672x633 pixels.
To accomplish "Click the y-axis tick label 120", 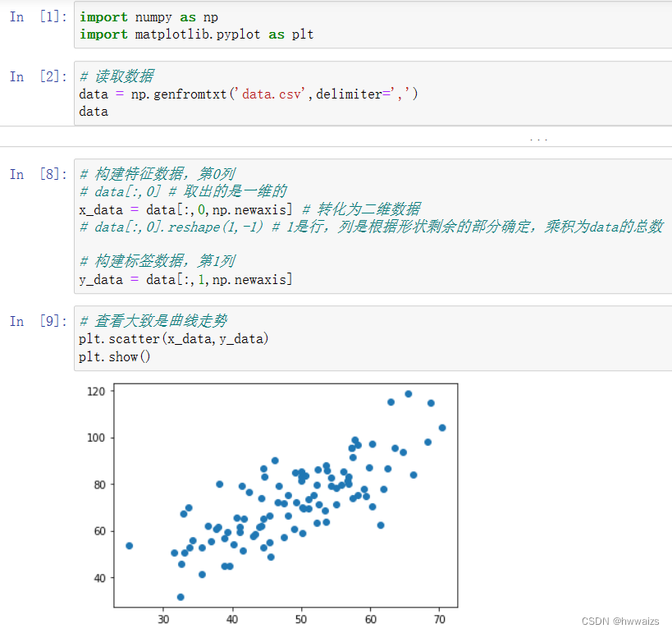I will [x=96, y=392].
